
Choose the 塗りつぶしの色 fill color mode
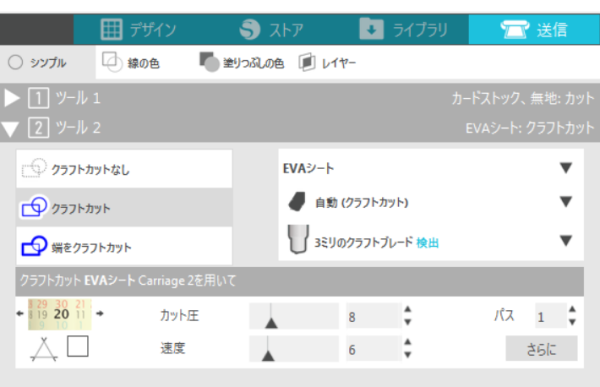[x=241, y=62]
